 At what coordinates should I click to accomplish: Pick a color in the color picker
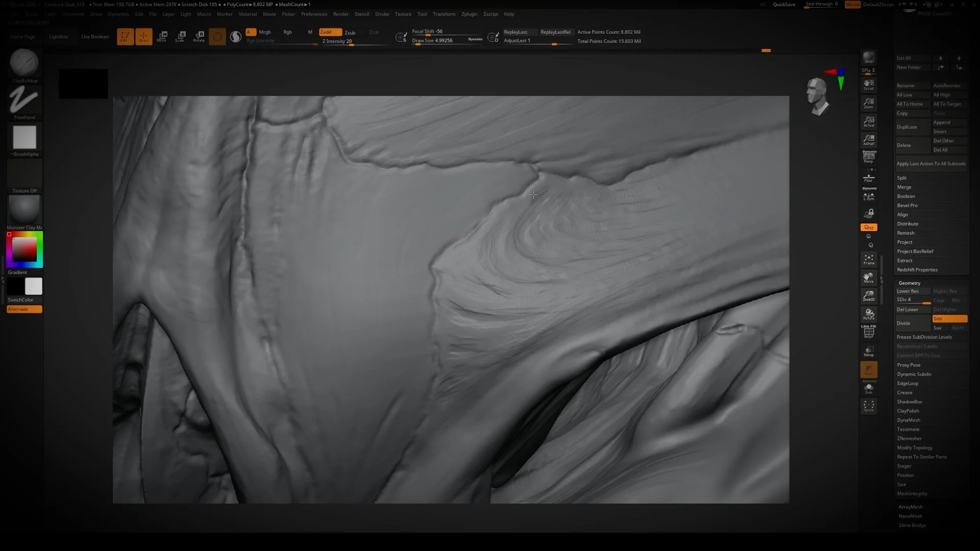[x=24, y=249]
